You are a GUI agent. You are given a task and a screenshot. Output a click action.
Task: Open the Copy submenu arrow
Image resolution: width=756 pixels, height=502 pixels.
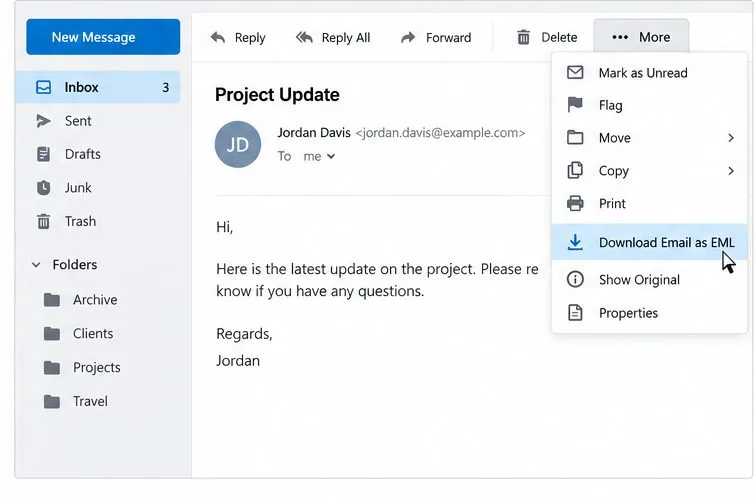(731, 171)
